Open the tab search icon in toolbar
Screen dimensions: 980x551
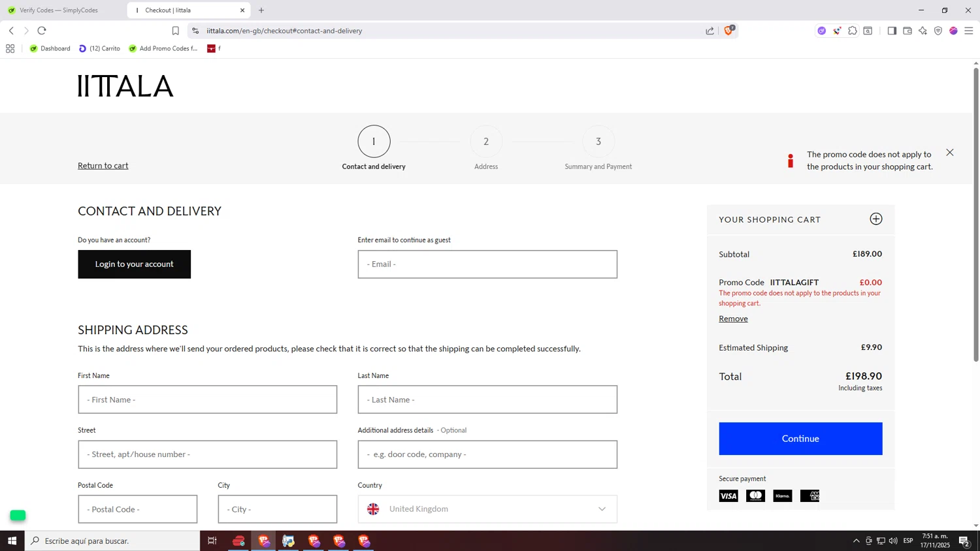pyautogui.click(x=868, y=31)
